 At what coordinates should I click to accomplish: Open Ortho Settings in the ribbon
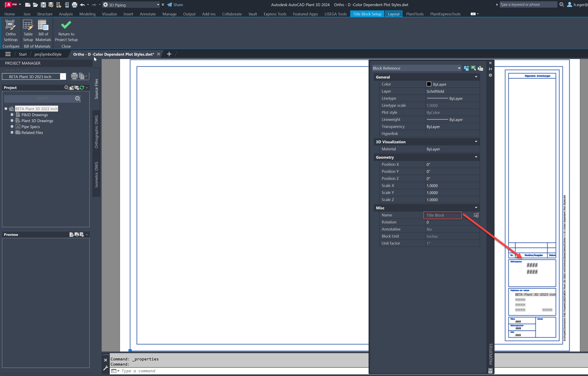(11, 31)
